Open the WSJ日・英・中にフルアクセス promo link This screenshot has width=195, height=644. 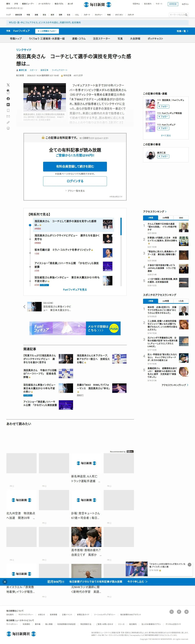point(45,23)
